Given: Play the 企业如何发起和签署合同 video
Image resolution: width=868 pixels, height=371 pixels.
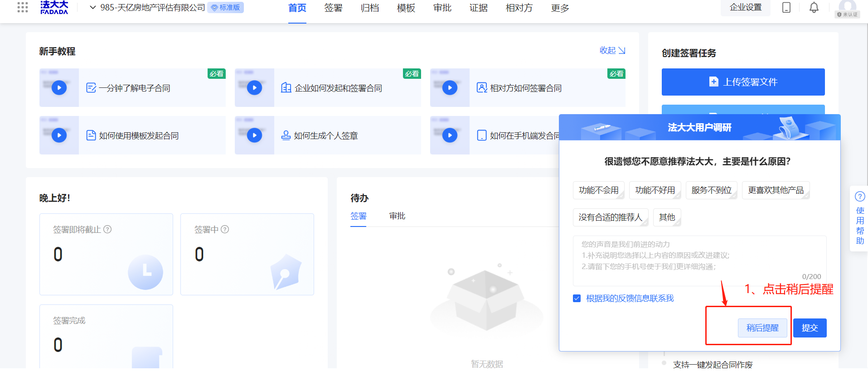Looking at the screenshot, I should (x=254, y=87).
